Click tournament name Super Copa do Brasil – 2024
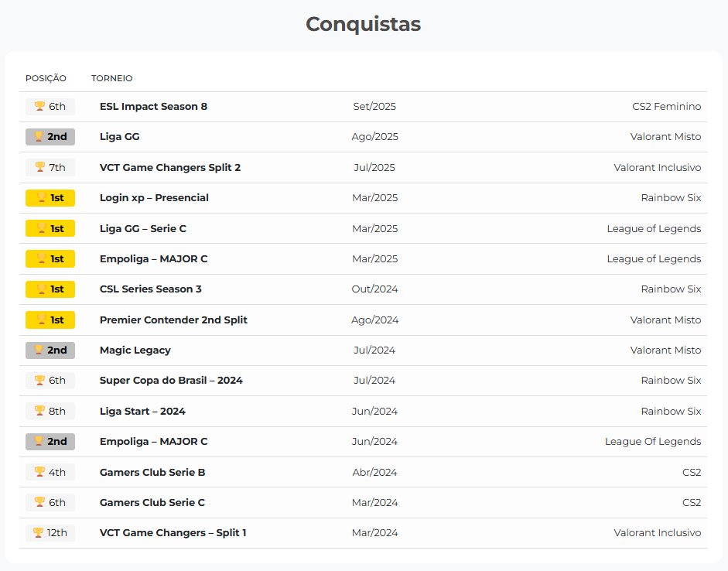 click(x=171, y=380)
